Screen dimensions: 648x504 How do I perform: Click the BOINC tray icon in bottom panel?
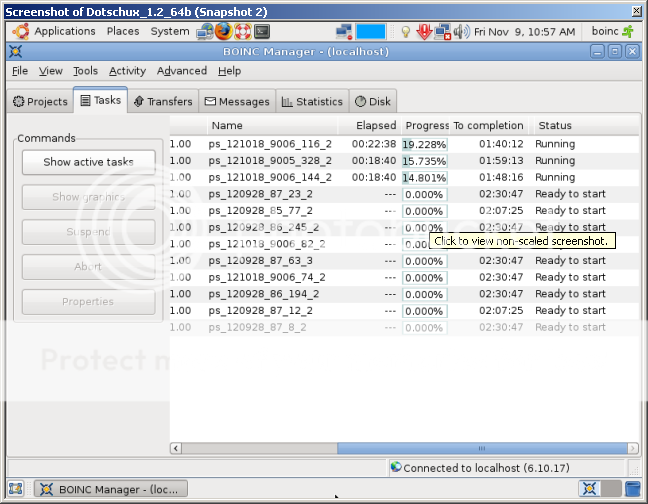590,489
